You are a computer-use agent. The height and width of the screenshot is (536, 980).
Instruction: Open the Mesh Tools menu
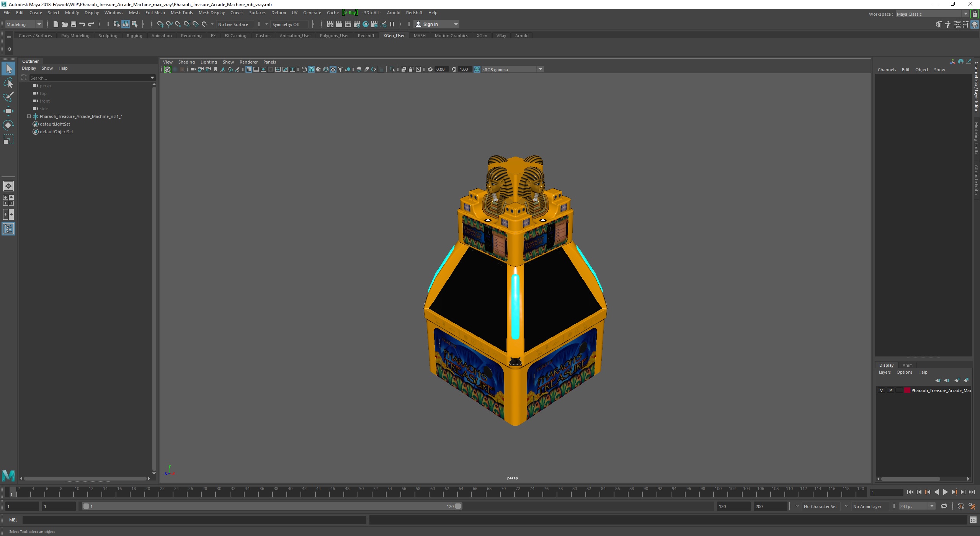pyautogui.click(x=181, y=13)
